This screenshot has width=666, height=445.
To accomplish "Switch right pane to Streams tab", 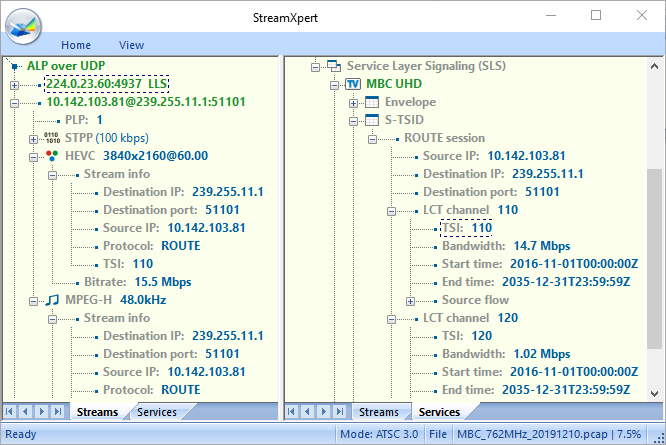I will (379, 412).
